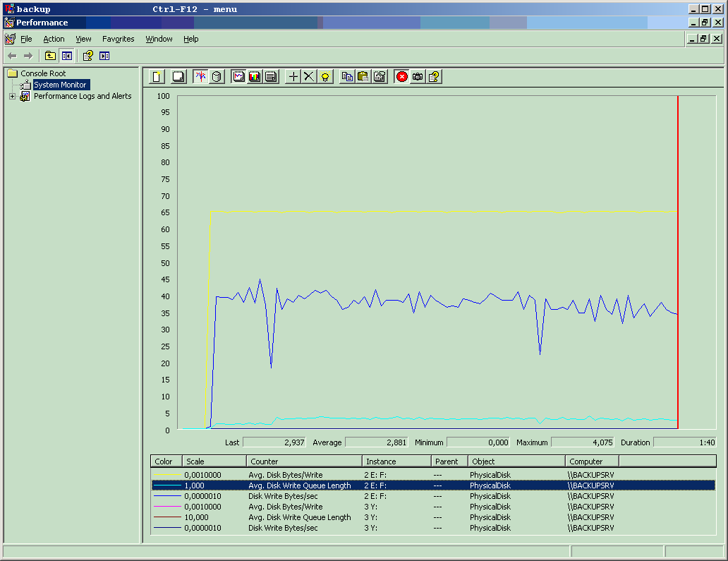The image size is (728, 561).
Task: Click the Update Data camera icon
Action: pos(418,76)
